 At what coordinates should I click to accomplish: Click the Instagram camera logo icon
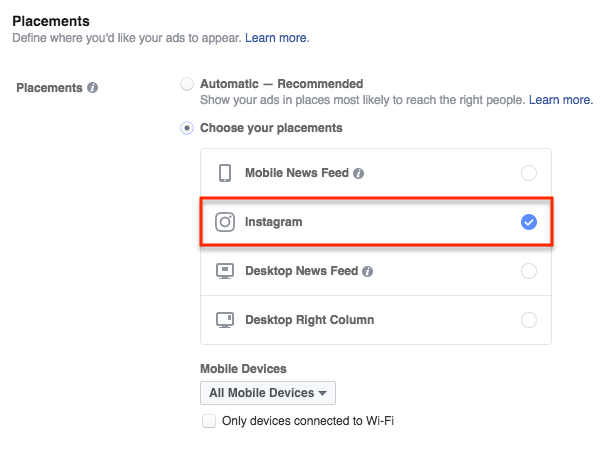point(225,222)
